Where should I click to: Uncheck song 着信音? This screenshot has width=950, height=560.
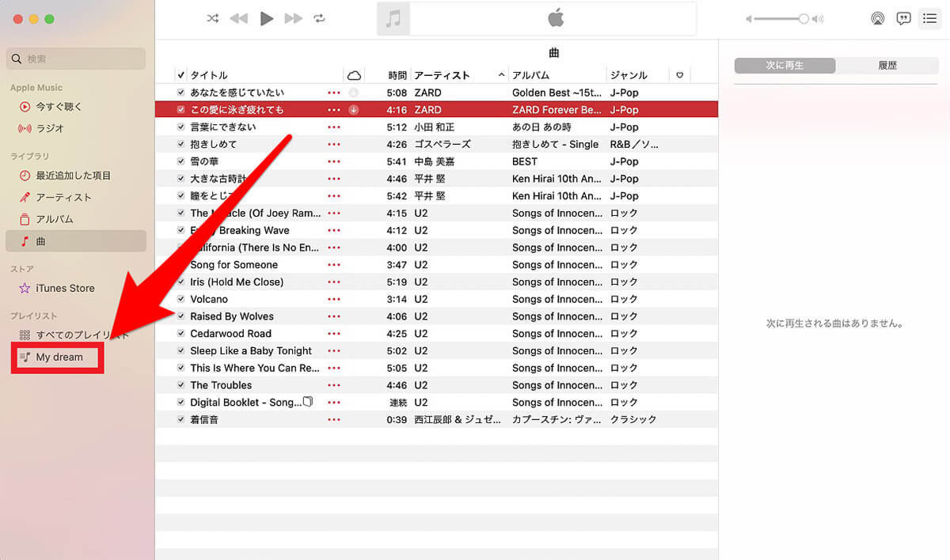point(181,419)
